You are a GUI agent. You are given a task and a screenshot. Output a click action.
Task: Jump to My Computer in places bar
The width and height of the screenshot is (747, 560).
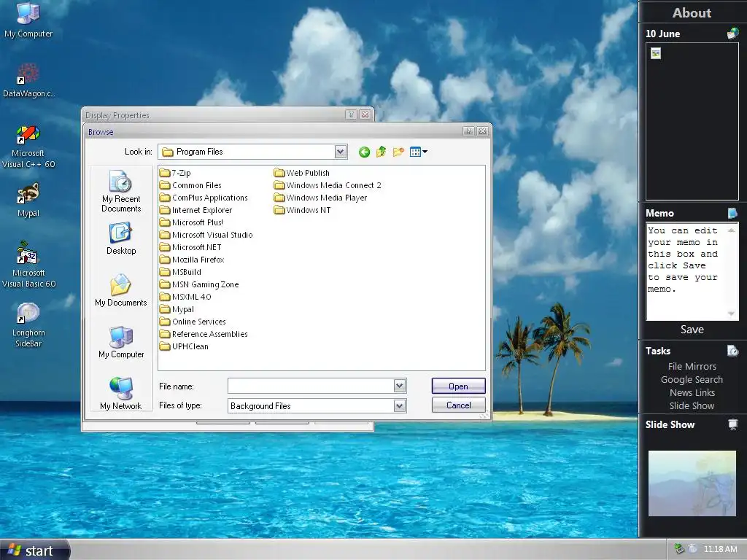[121, 343]
